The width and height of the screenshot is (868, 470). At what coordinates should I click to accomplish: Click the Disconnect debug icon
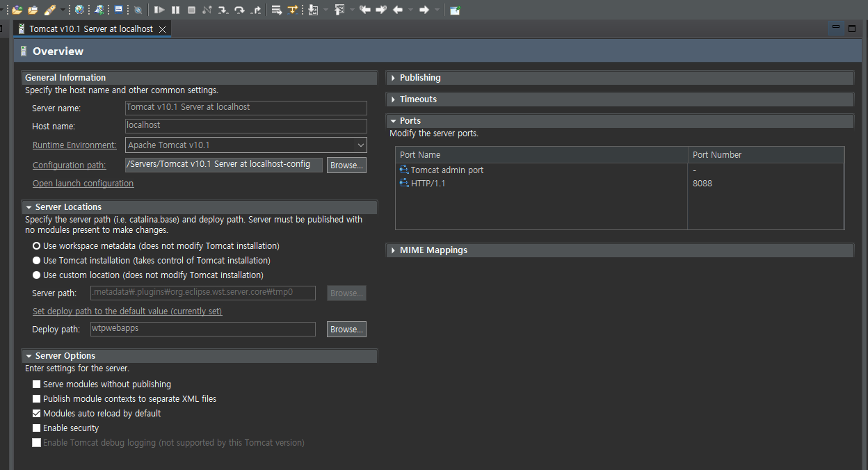[207, 10]
